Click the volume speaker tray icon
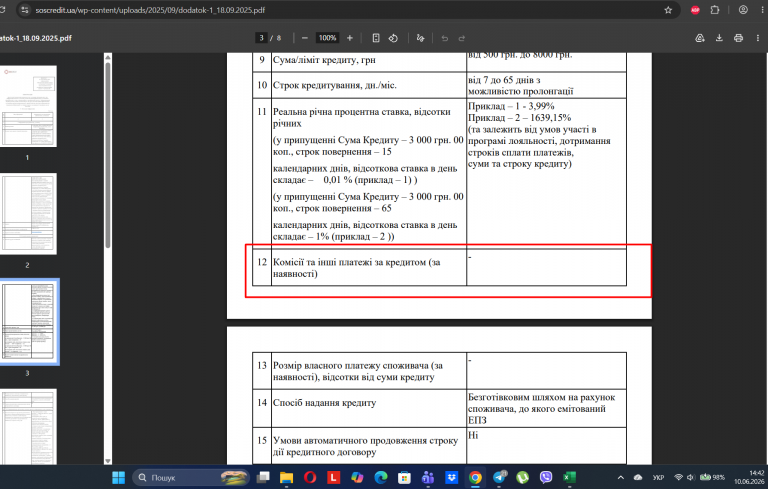The height and width of the screenshot is (489, 768). click(x=691, y=477)
